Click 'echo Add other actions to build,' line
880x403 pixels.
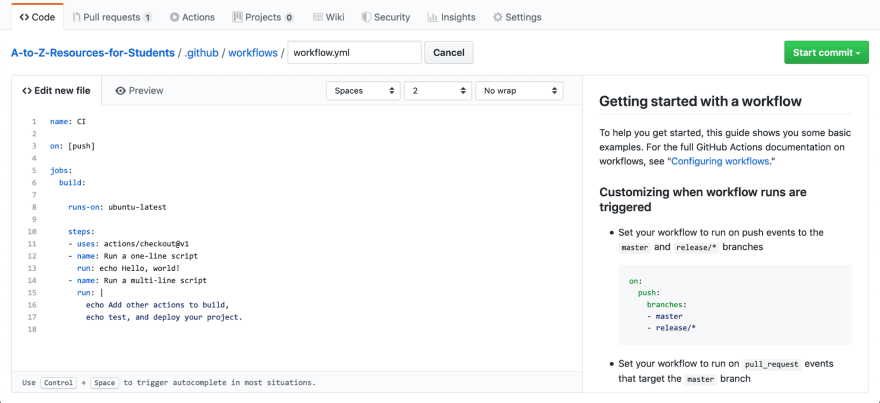pyautogui.click(x=158, y=305)
